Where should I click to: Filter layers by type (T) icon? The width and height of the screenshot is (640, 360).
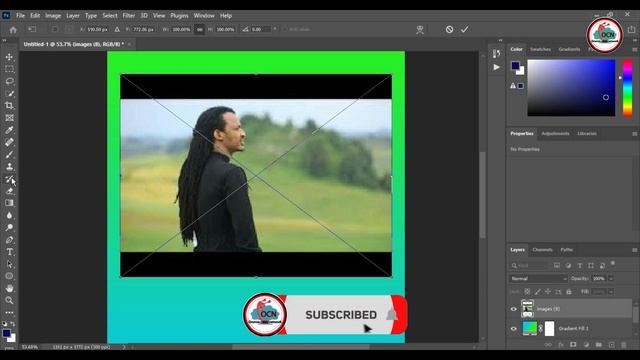pyautogui.click(x=580, y=265)
